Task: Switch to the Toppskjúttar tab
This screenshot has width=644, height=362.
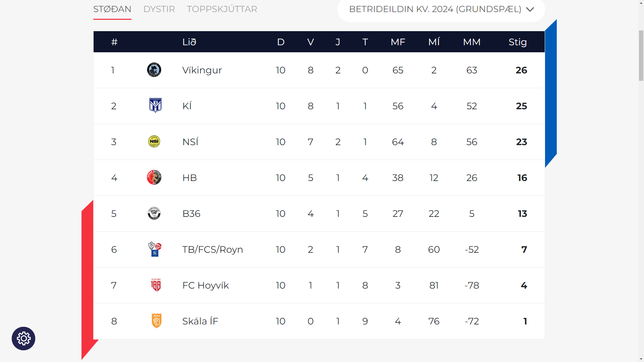Action: pyautogui.click(x=222, y=9)
